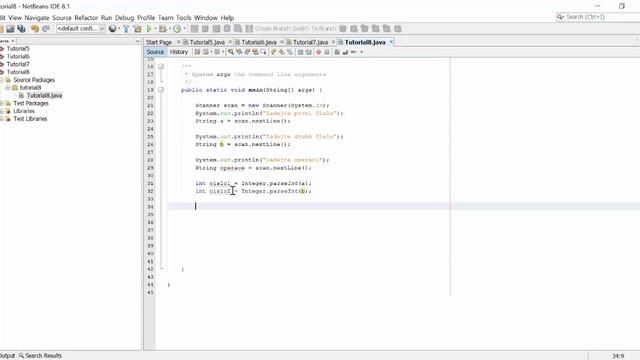Click the Build Project hammer icon
The width and height of the screenshot is (640, 360).
pos(126,29)
